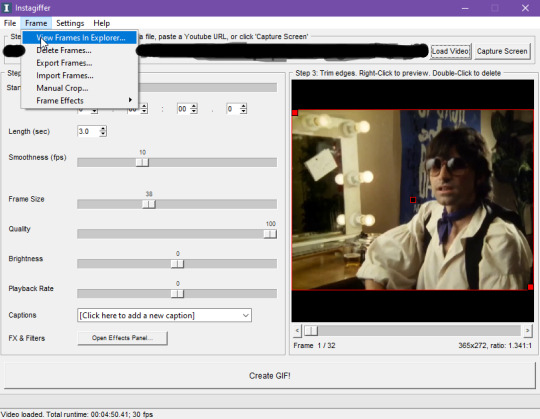Click frame scrollbar right arrow

click(528, 331)
